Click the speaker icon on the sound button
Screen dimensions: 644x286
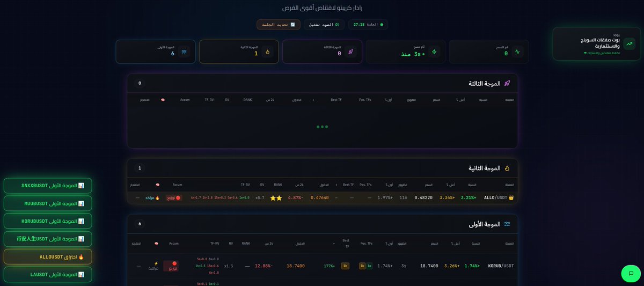[x=338, y=24]
